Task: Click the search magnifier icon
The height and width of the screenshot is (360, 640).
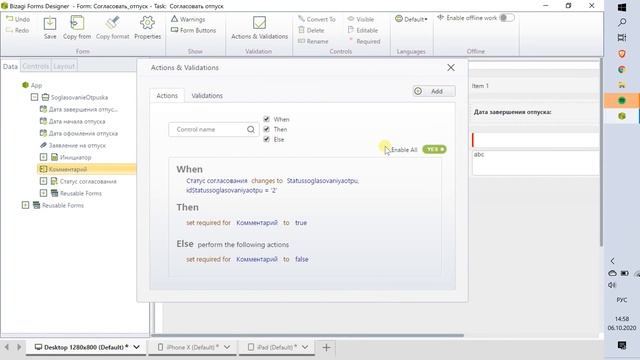Action: (x=251, y=129)
